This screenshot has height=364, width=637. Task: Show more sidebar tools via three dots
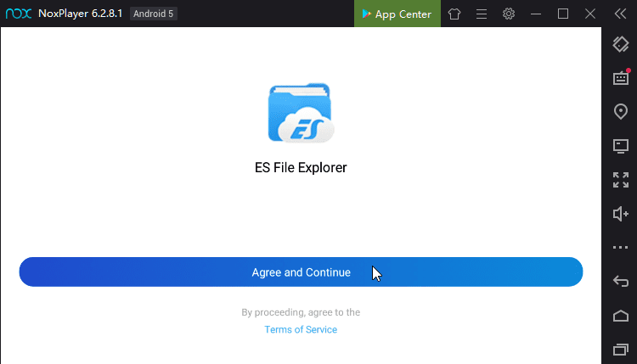pos(620,247)
